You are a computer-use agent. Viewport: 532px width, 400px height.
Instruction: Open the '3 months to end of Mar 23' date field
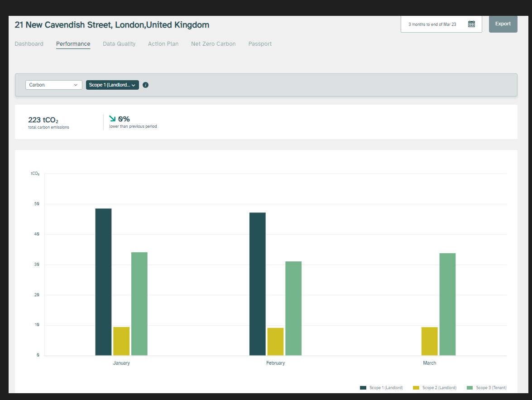pyautogui.click(x=432, y=24)
